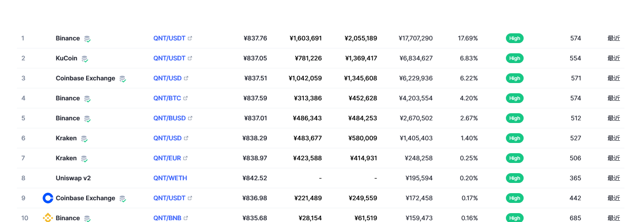Click the reserves badge icon beside Binance QNT/USDT
Screen dimensions: 644x222
tap(87, 39)
